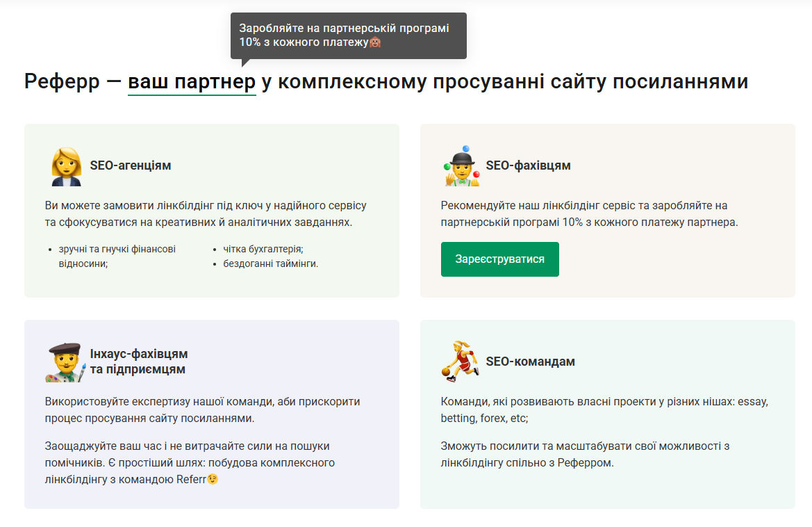Select the SEO-командам card heading
Viewport: 812px width, 527px height.
pyautogui.click(x=531, y=361)
